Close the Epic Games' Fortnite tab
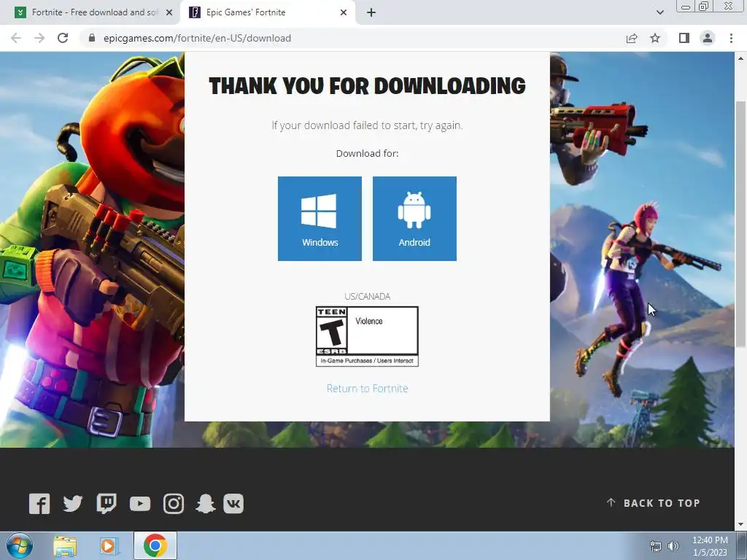This screenshot has height=560, width=747. click(x=344, y=13)
